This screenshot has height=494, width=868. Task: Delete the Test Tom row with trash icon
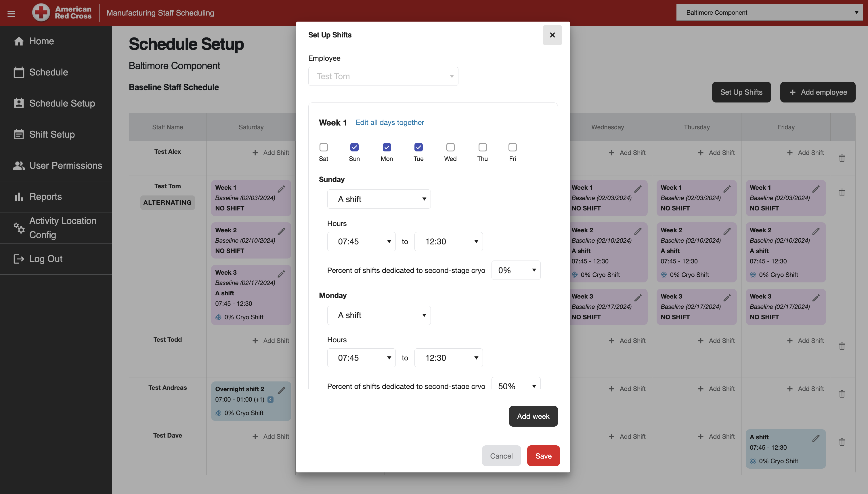(x=842, y=192)
